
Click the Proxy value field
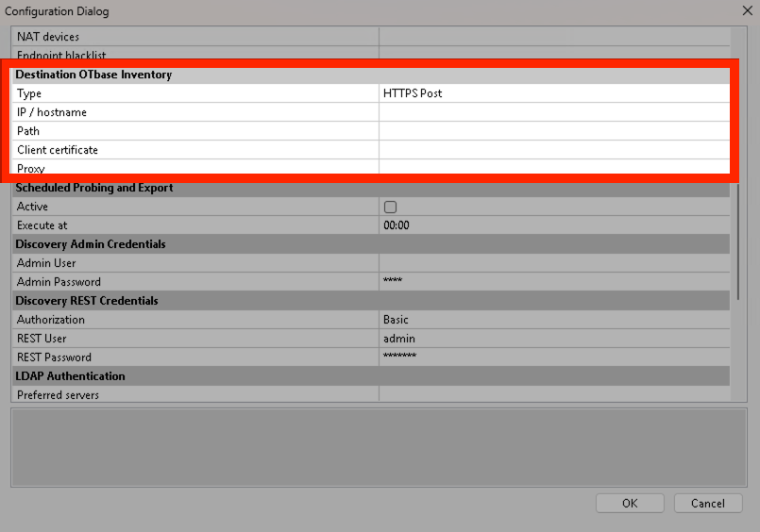point(554,167)
